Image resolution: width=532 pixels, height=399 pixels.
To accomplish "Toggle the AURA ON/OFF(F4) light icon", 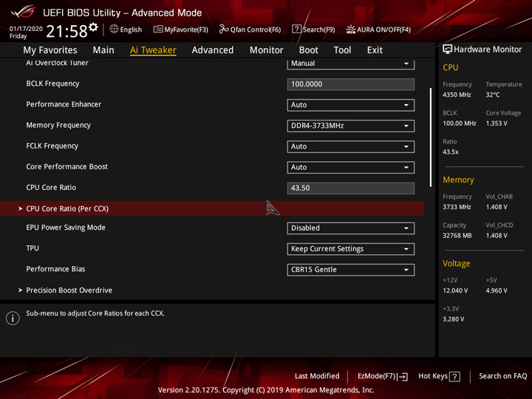I will tap(350, 29).
